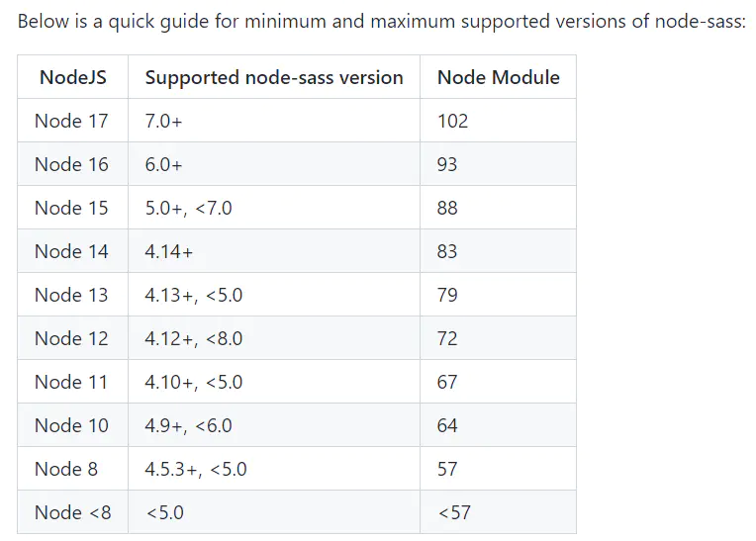Select the Node 13 cell
This screenshot has width=756, height=541.
71,295
